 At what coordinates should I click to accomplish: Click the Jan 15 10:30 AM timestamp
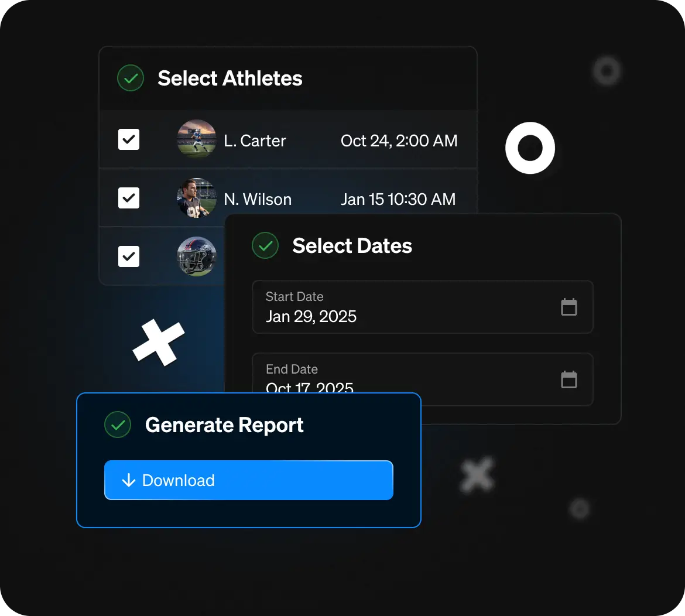click(398, 200)
